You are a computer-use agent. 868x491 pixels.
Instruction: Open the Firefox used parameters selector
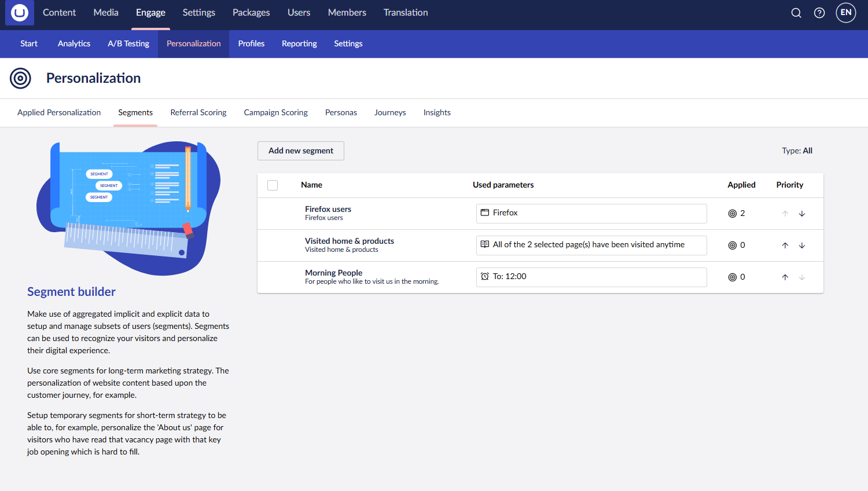[591, 213]
